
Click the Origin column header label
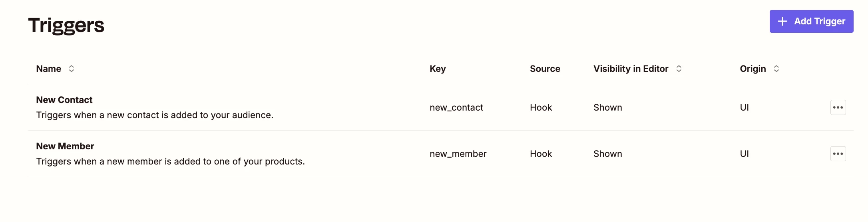click(753, 69)
